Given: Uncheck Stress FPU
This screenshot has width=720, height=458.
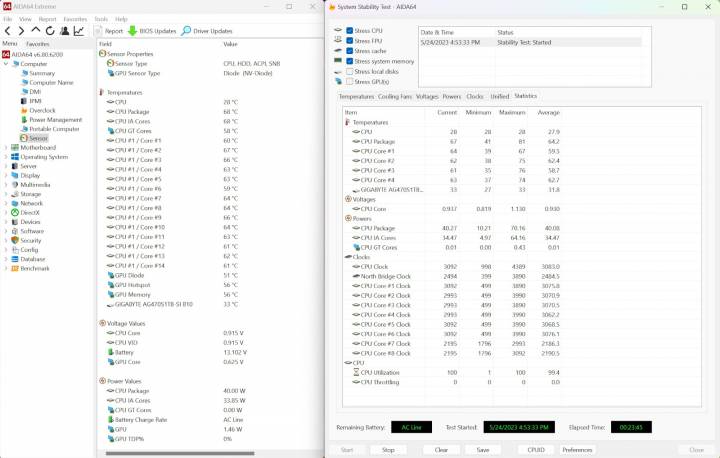Looking at the screenshot, I should pyautogui.click(x=349, y=41).
